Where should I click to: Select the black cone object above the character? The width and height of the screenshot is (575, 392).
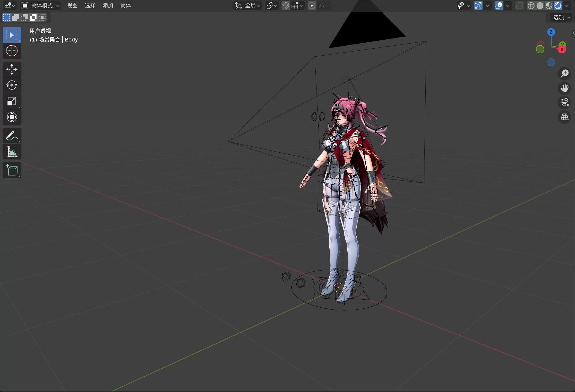(366, 27)
